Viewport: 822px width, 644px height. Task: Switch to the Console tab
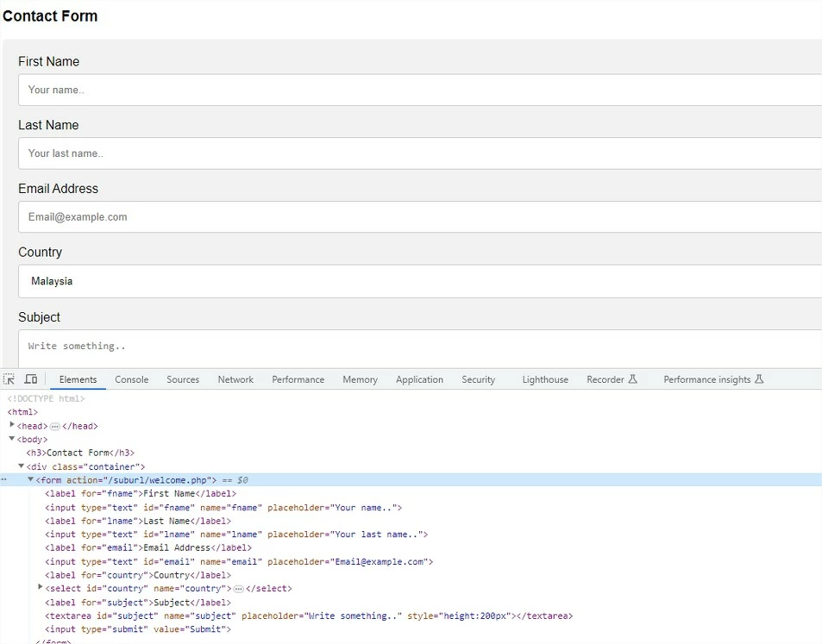pos(132,379)
